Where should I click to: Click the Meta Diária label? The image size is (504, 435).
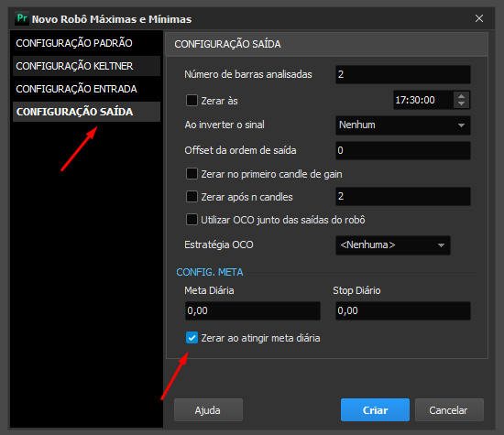[x=209, y=290]
